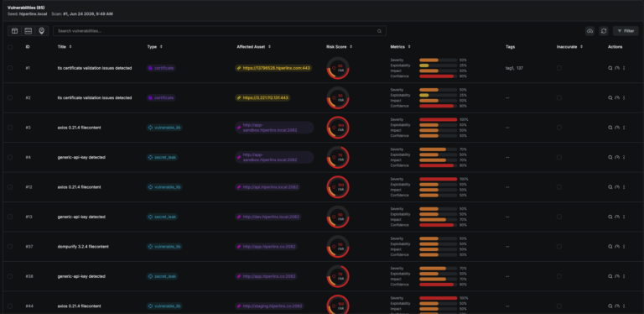Click the ID column header
This screenshot has height=314, width=644.
click(28, 47)
